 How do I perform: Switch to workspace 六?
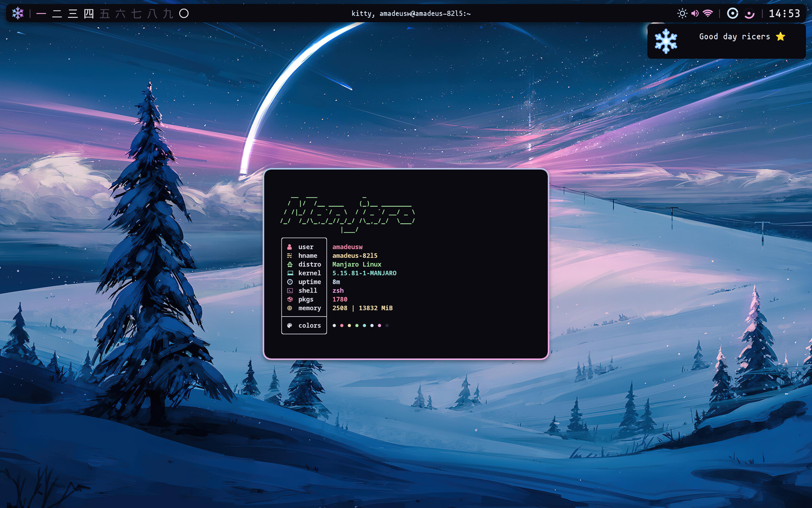tap(121, 13)
